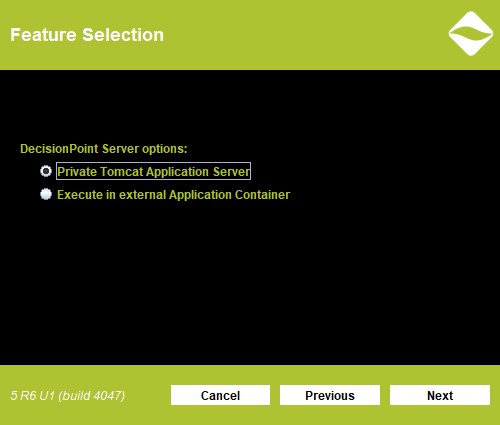Image resolution: width=500 pixels, height=425 pixels.
Task: Click the "DecisionPoint Server options:" heading
Action: pos(104,149)
